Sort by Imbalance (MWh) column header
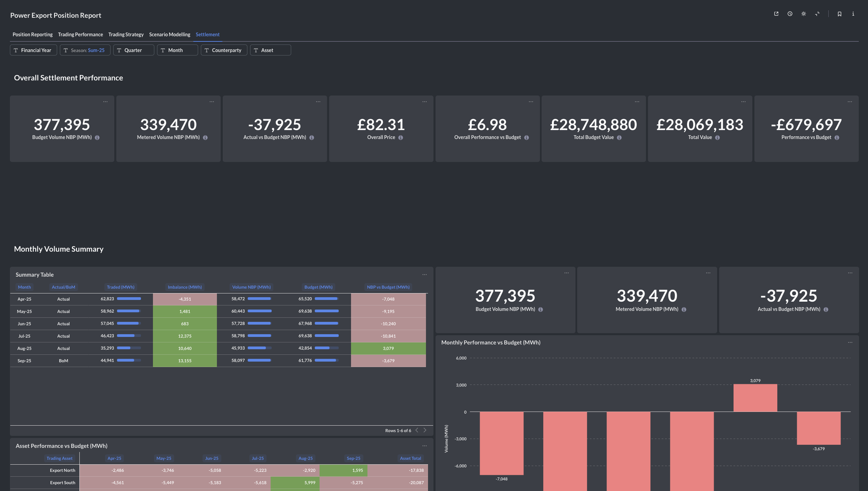The width and height of the screenshot is (868, 491). 185,287
